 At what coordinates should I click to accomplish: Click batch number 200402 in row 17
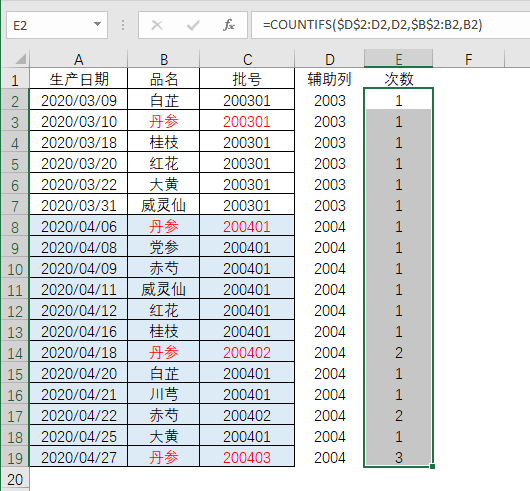pos(247,415)
